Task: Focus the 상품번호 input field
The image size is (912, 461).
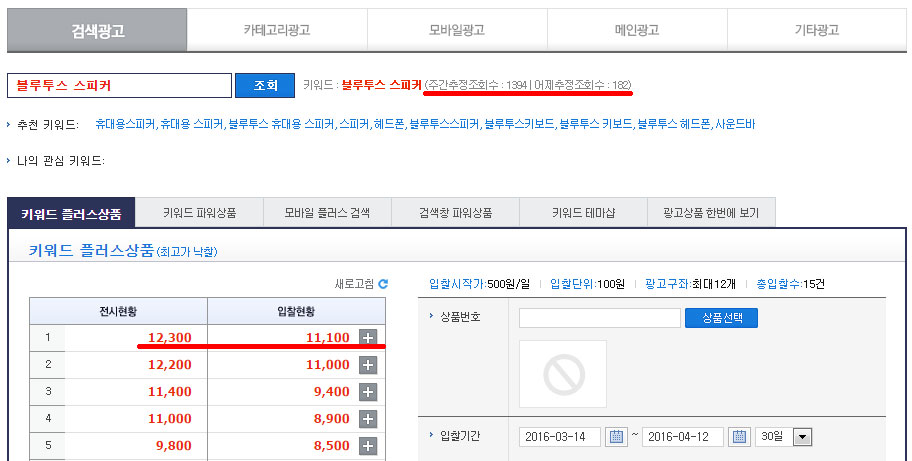Action: 600,318
